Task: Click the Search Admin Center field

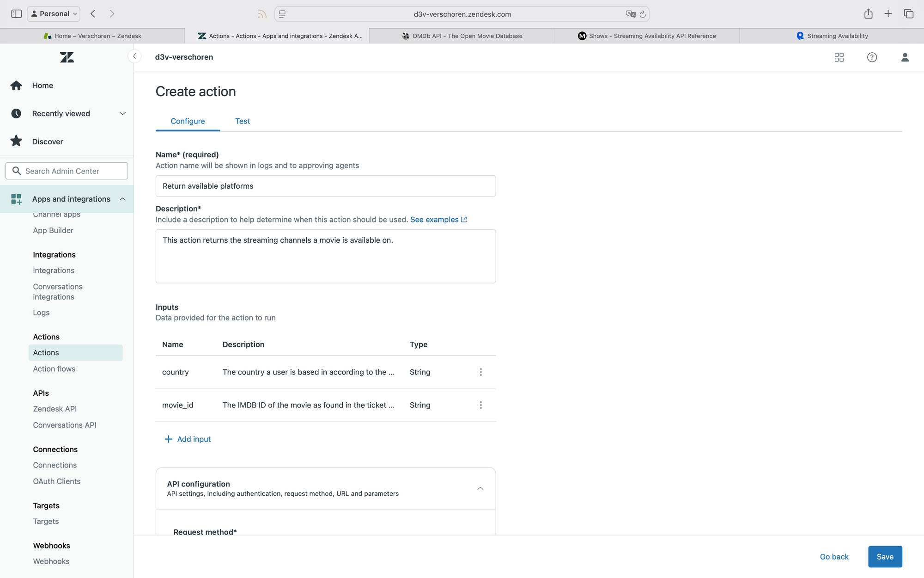Action: pyautogui.click(x=67, y=171)
